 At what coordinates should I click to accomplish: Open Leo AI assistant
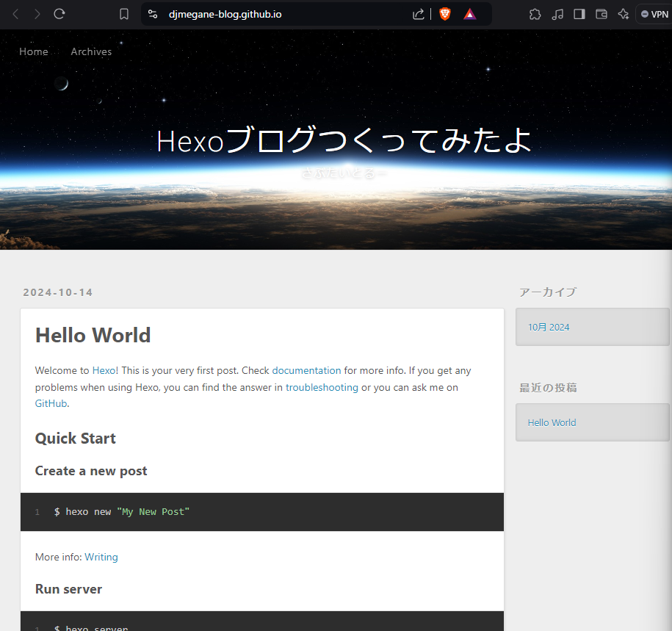coord(624,14)
